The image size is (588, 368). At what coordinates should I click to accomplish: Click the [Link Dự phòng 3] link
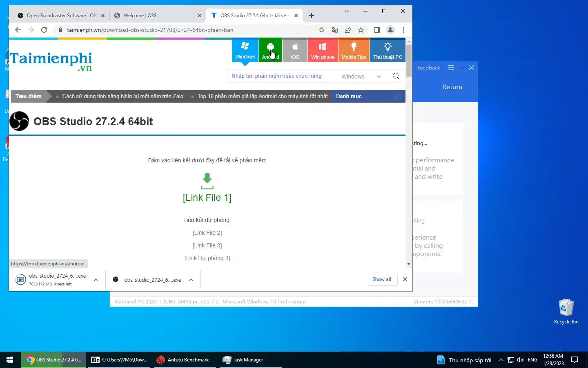(207, 258)
